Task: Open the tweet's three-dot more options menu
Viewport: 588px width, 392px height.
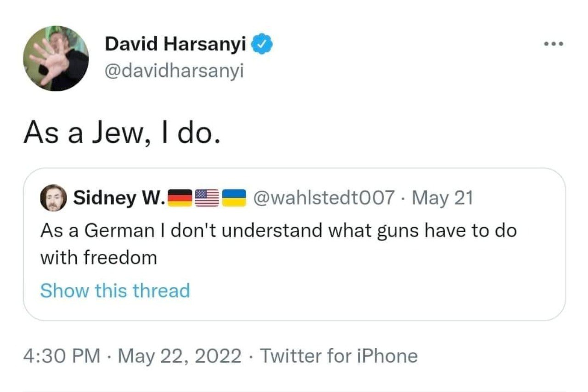Action: click(553, 45)
